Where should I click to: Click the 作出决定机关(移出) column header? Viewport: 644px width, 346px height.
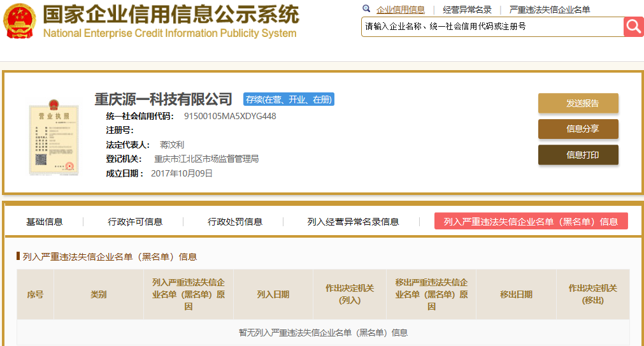(x=592, y=294)
